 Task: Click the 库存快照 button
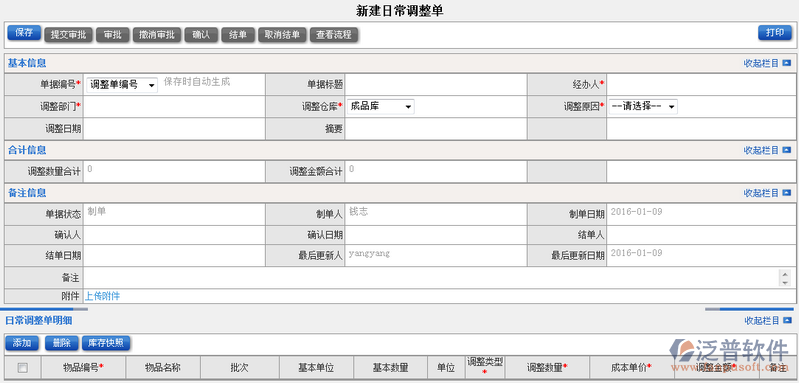(106, 343)
